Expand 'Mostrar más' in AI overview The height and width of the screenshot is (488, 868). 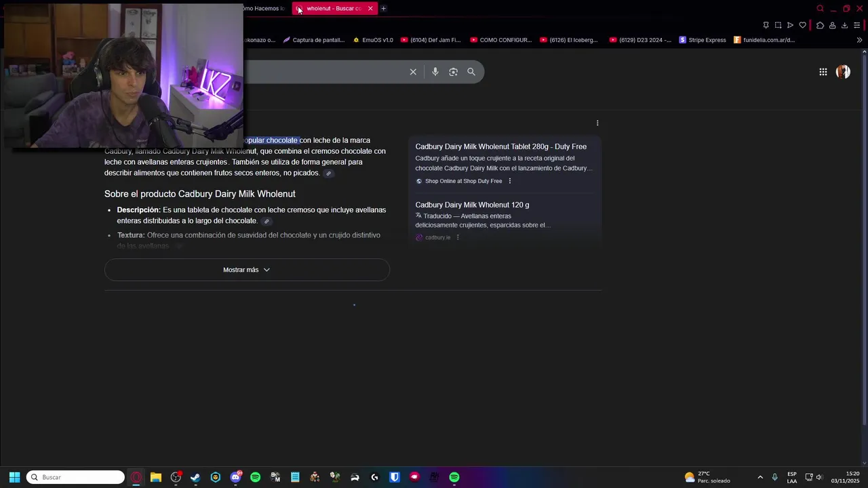(247, 270)
